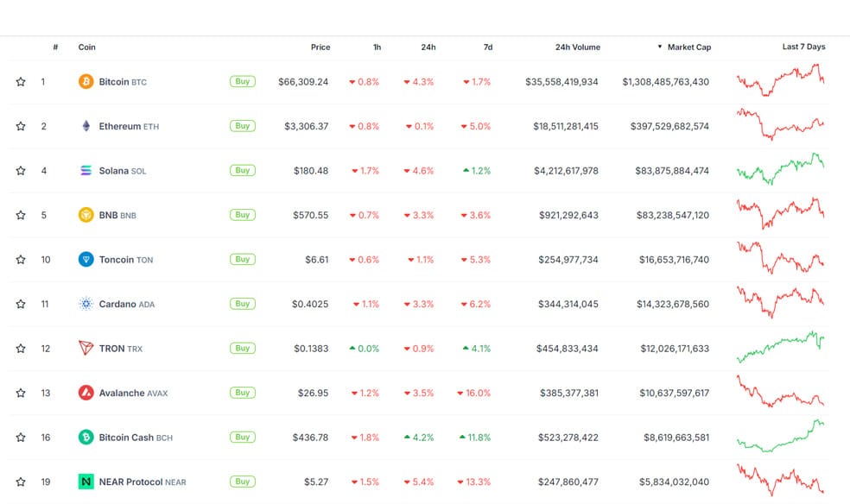The width and height of the screenshot is (850, 504).
Task: Open the Bitcoin Cash BCH link
Action: click(x=136, y=437)
